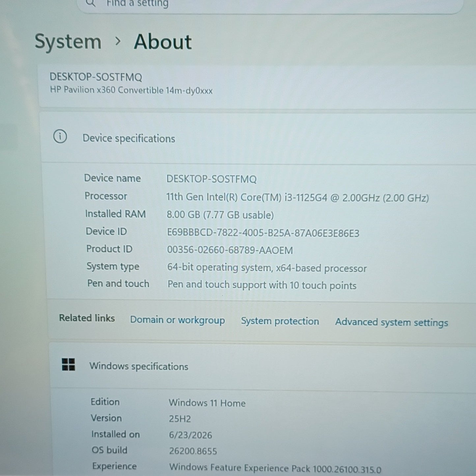Click the Installed RAM label
Viewport: 476px width, 476px height.
coord(115,214)
